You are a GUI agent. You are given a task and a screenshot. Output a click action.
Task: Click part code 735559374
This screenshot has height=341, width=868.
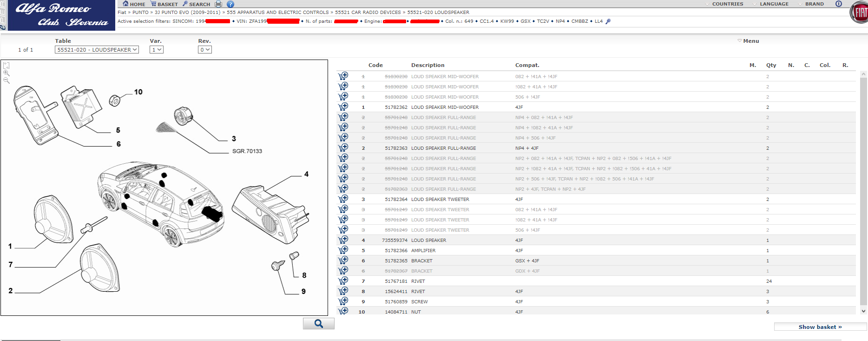395,240
